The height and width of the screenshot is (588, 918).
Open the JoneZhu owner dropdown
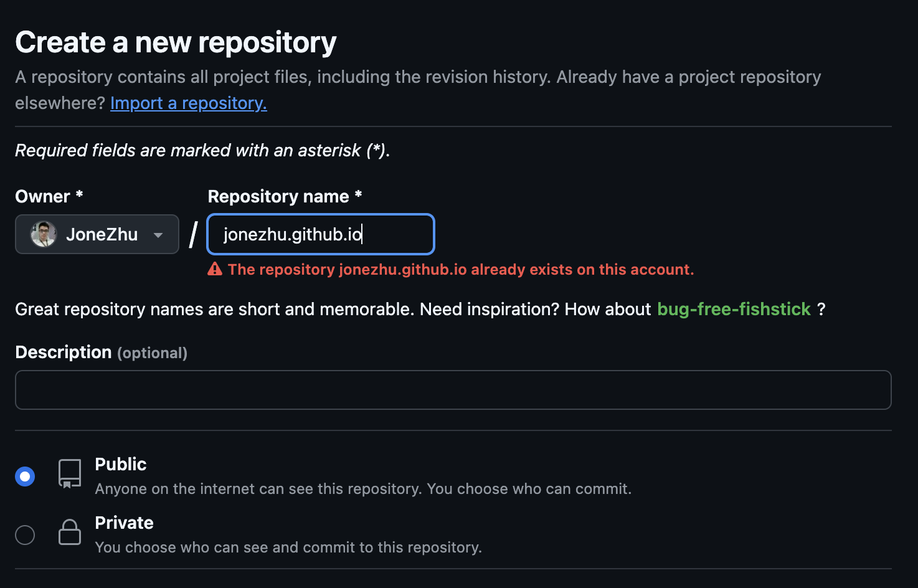97,234
